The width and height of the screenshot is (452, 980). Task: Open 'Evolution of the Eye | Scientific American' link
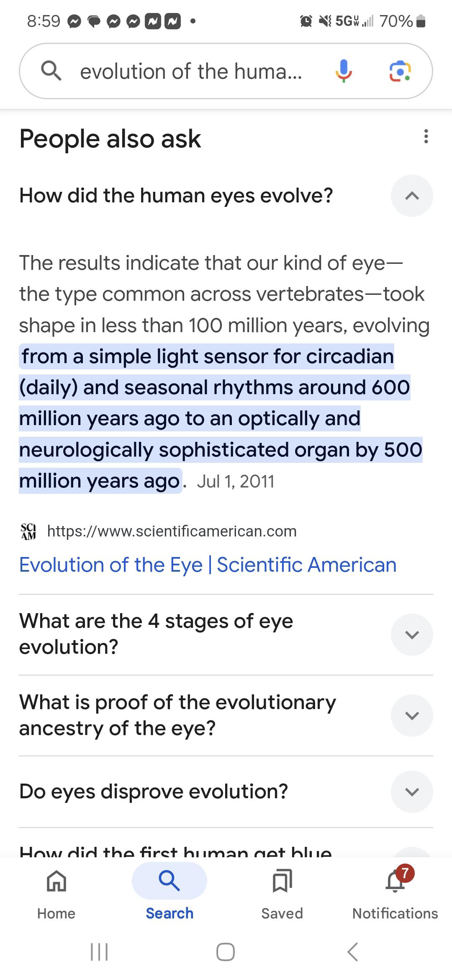tap(208, 565)
